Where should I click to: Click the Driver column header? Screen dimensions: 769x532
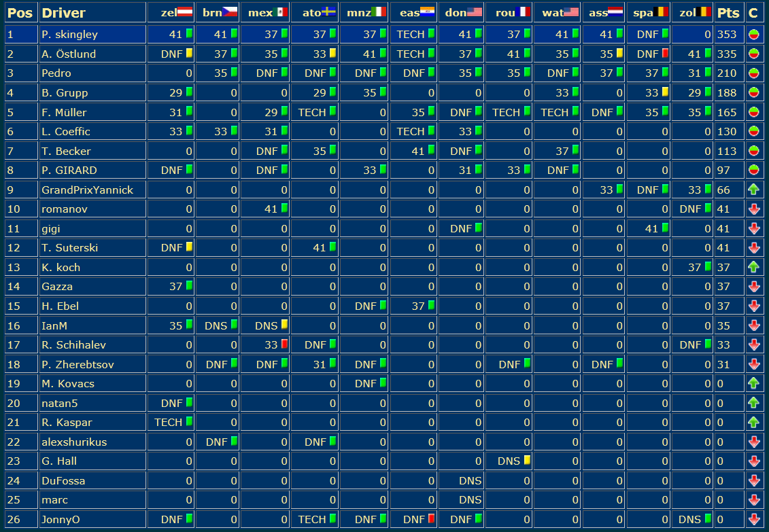[x=63, y=13]
